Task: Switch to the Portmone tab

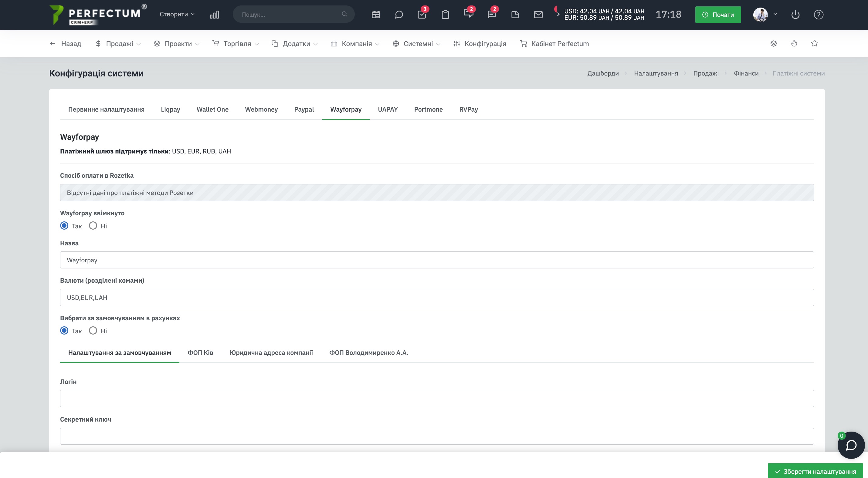Action: pyautogui.click(x=428, y=109)
